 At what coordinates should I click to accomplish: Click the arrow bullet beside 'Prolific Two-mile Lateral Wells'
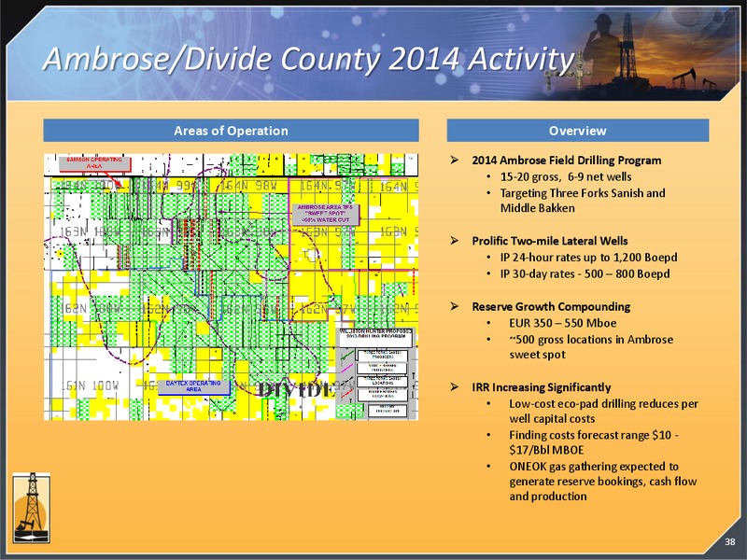coord(455,241)
